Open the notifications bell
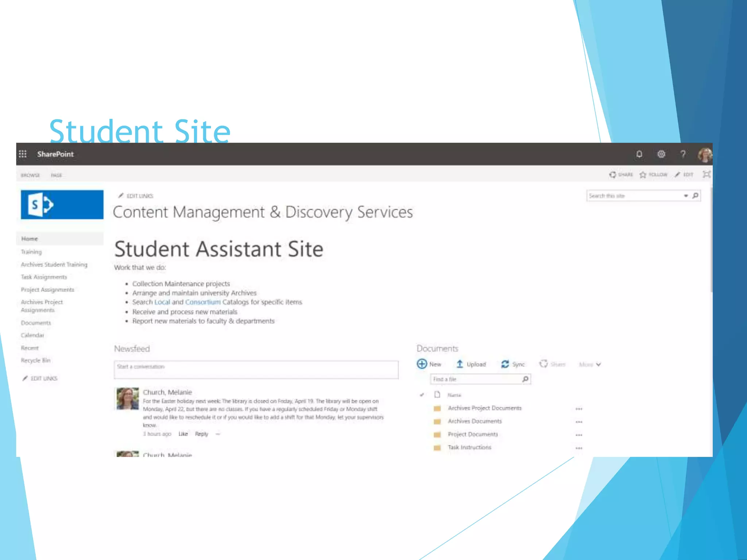747x560 pixels. click(x=639, y=154)
